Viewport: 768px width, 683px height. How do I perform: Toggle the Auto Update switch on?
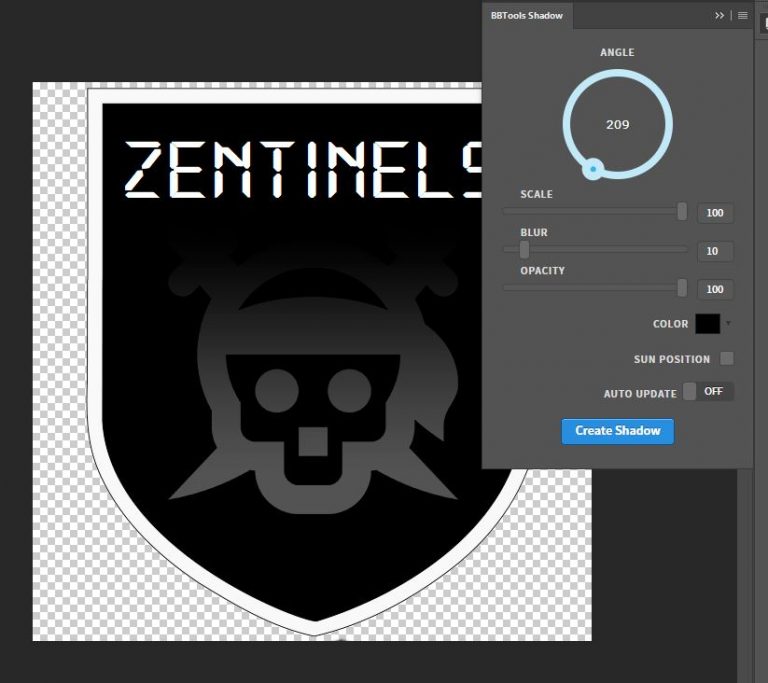(x=708, y=392)
